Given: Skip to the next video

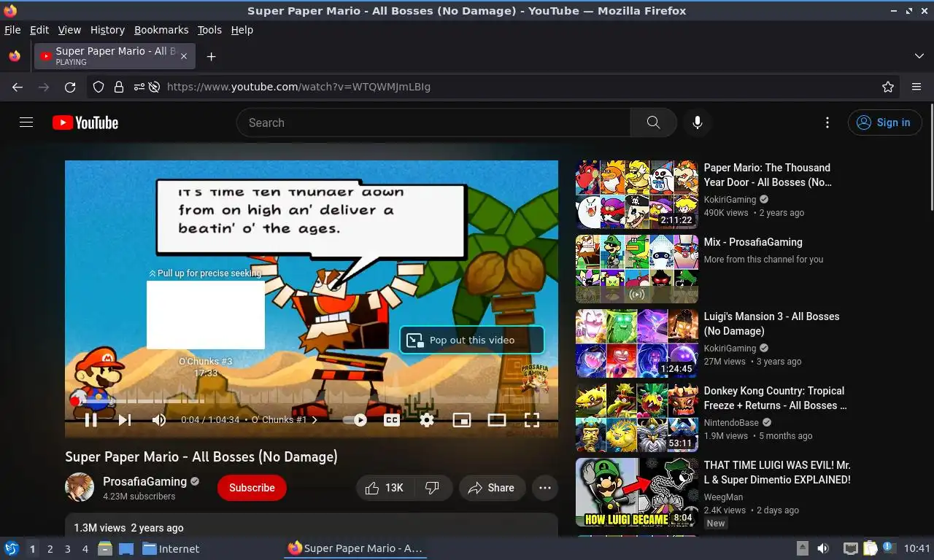Looking at the screenshot, I should [x=125, y=420].
